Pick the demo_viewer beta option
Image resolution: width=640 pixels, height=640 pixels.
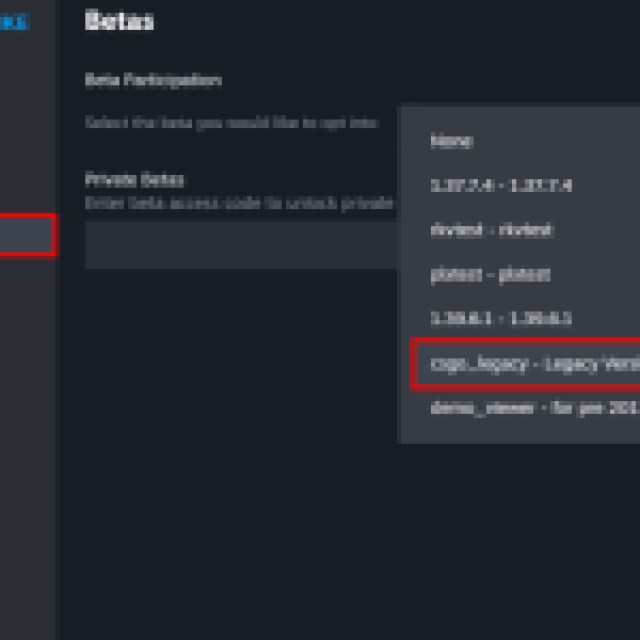pos(532,408)
